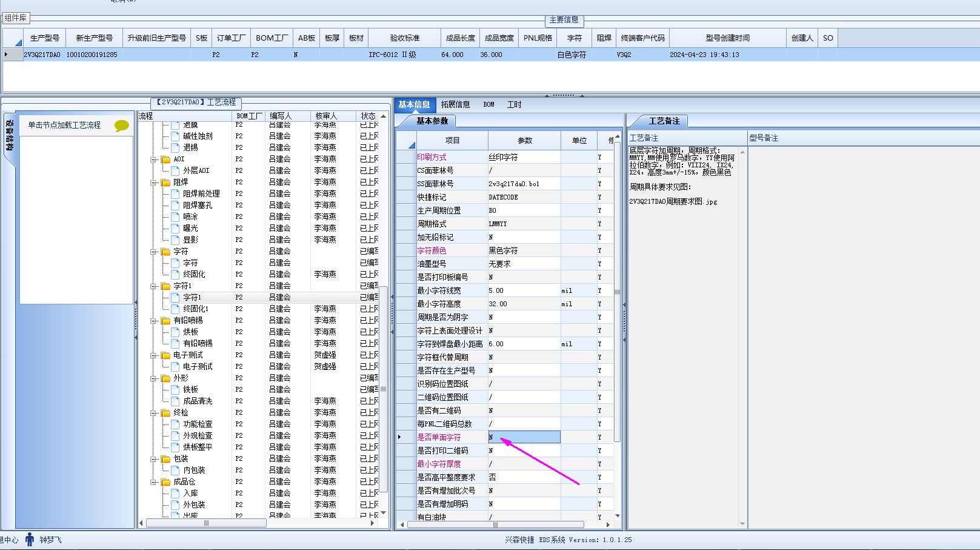This screenshot has width=980, height=550.
Task: Click the 外形 folder icon
Action: 165,378
